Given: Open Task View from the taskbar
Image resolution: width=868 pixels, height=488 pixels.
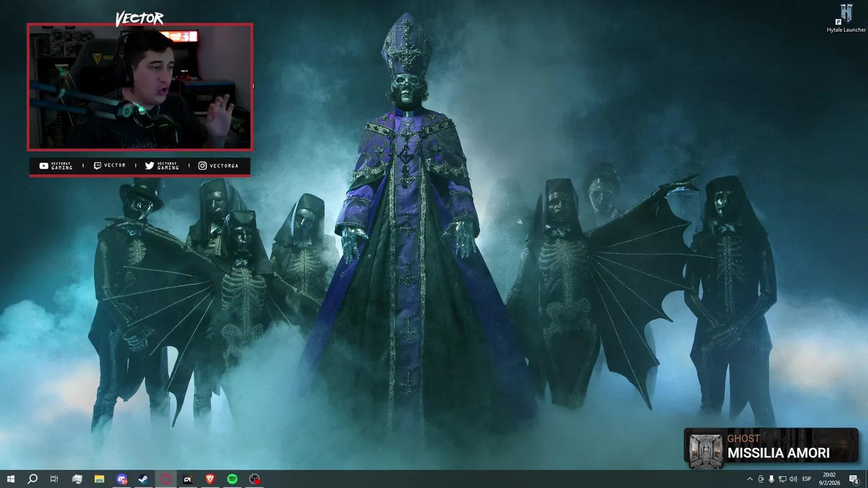Looking at the screenshot, I should 54,479.
